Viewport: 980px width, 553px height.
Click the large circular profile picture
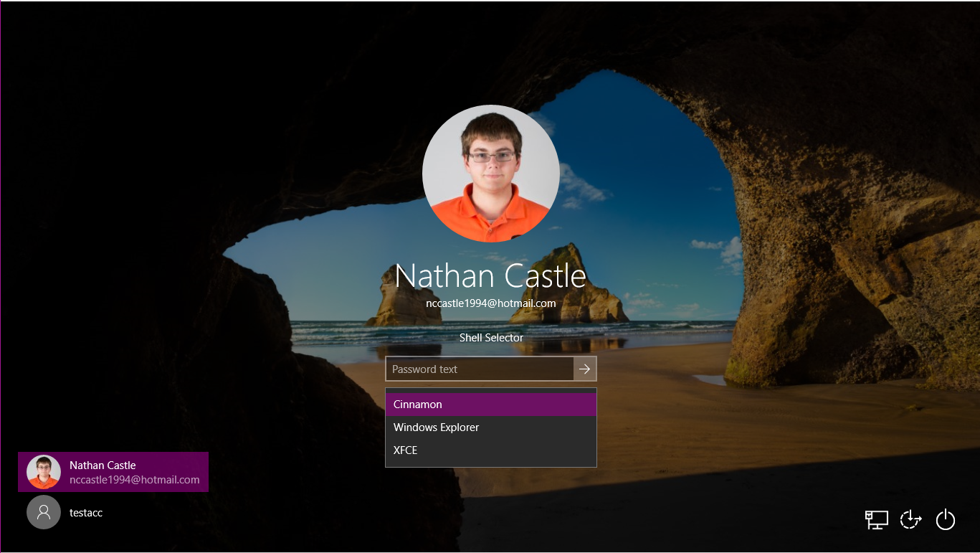click(x=490, y=173)
